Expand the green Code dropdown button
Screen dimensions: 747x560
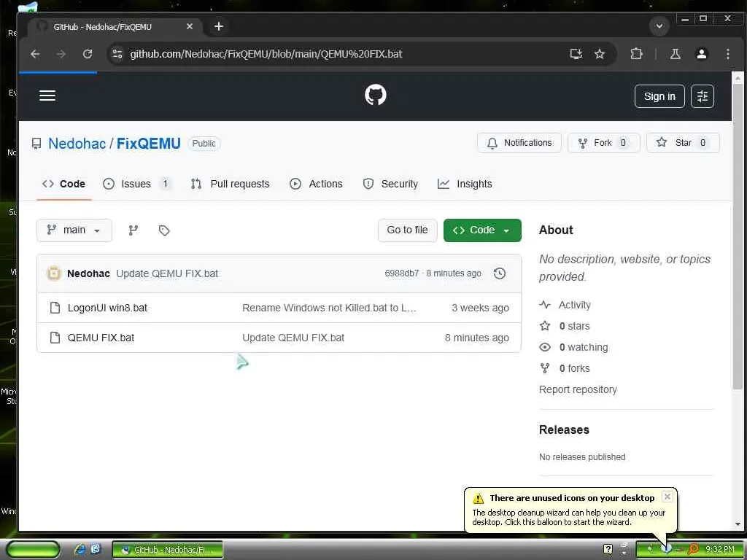pos(482,230)
